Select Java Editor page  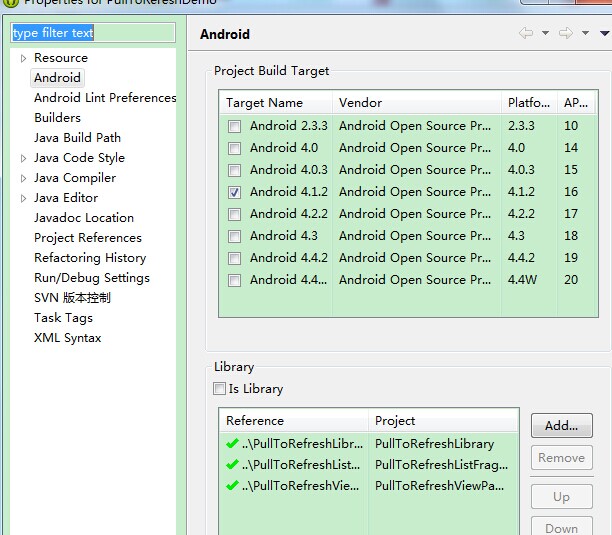[x=66, y=198]
